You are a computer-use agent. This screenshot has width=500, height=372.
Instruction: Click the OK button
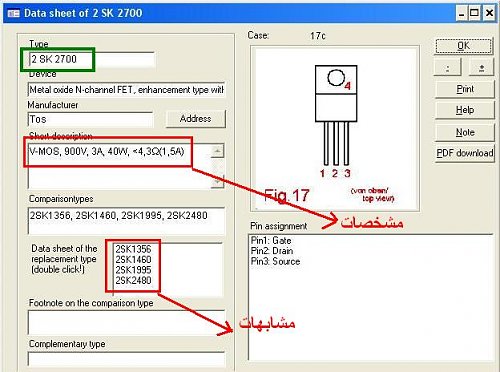point(464,46)
